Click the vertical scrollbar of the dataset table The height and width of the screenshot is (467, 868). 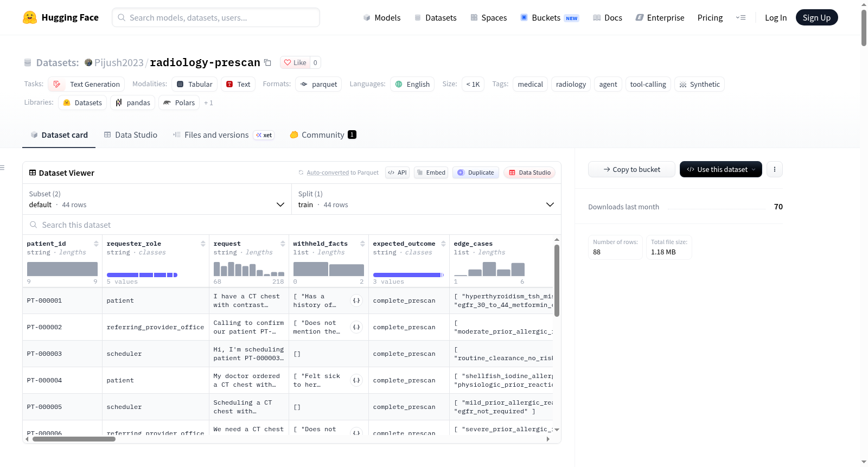(x=557, y=280)
